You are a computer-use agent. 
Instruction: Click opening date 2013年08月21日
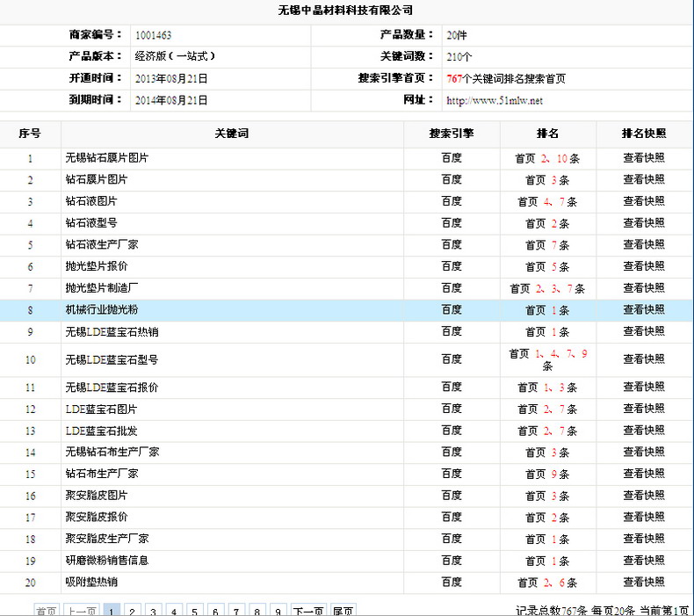coord(171,79)
